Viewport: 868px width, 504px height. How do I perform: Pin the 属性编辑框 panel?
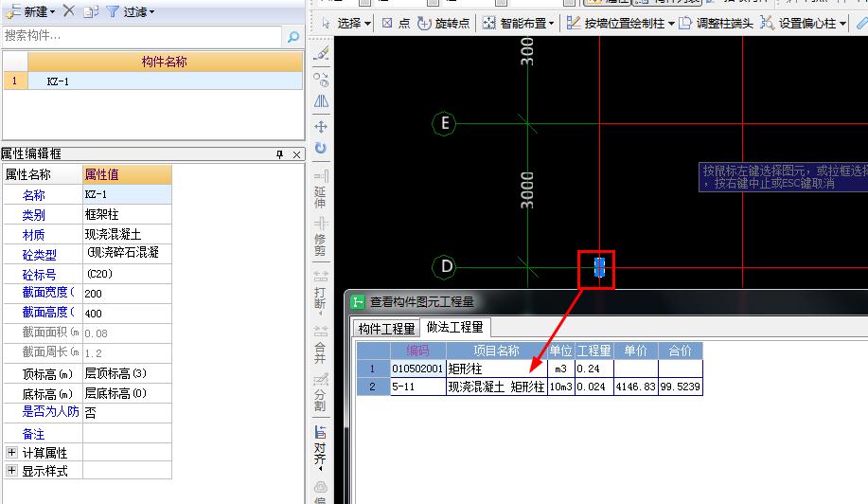(x=279, y=154)
